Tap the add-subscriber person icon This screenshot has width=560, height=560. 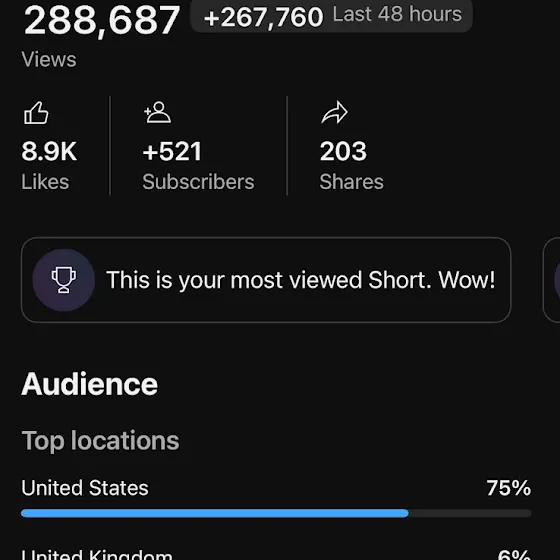pyautogui.click(x=158, y=112)
